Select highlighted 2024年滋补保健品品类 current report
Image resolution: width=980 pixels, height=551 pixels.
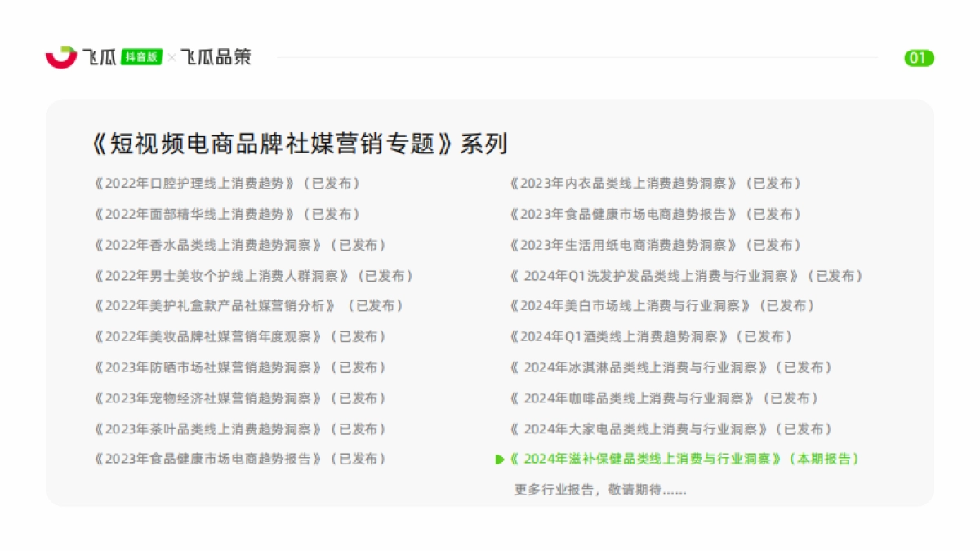pyautogui.click(x=684, y=460)
